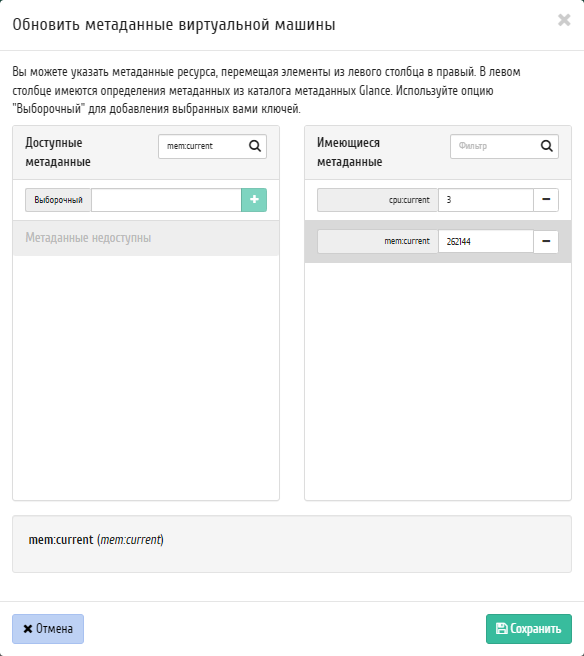Remove the mem:current metadata entry
This screenshot has height=656, width=584.
coord(546,241)
